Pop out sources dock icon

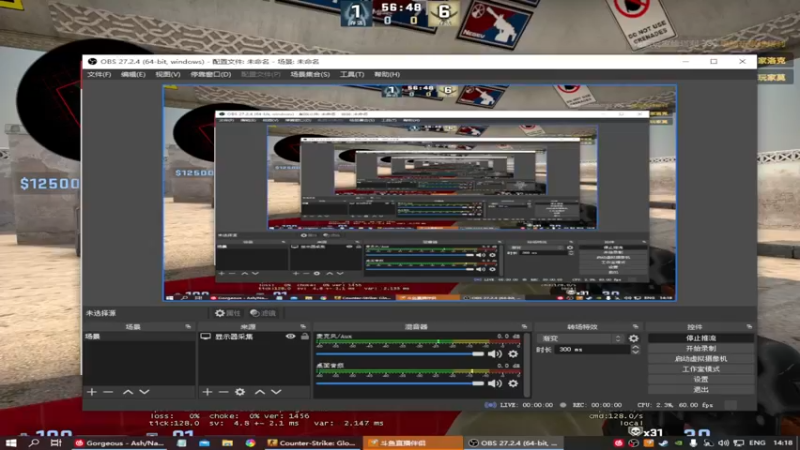point(303,327)
